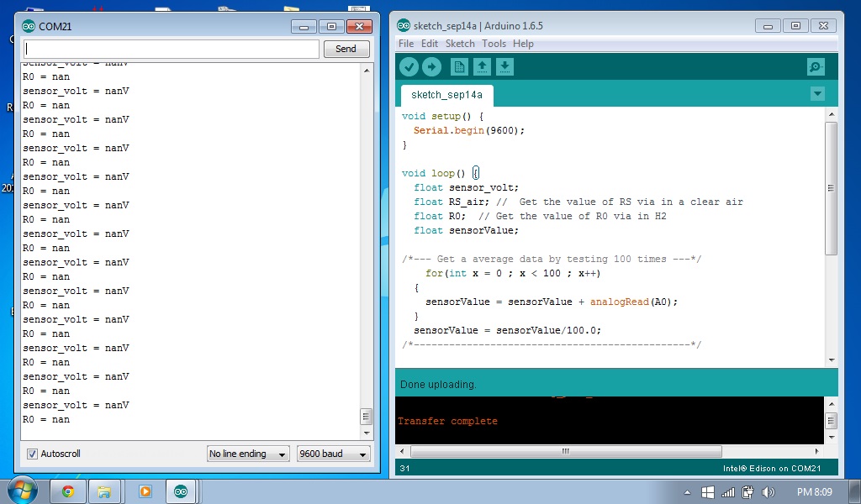861x504 pixels.
Task: Open the Serial Monitor magnifier icon
Action: [x=816, y=67]
